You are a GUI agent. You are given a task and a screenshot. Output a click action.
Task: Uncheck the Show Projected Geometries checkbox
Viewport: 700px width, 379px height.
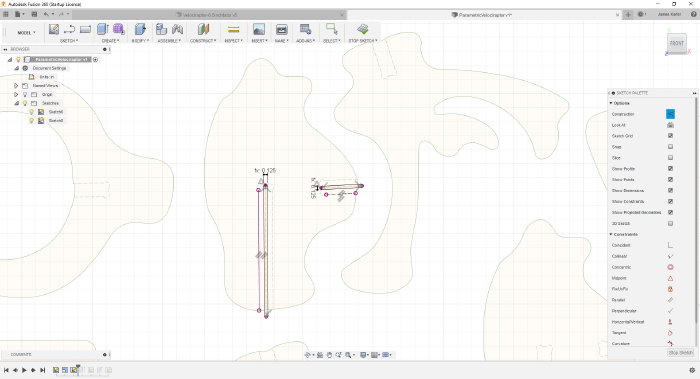670,212
